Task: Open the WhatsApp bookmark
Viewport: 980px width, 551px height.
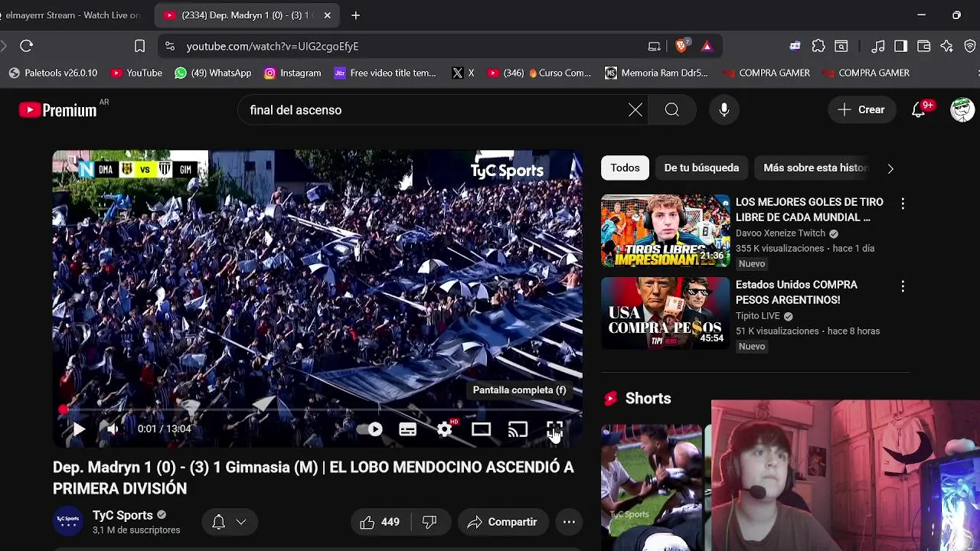Action: point(213,73)
